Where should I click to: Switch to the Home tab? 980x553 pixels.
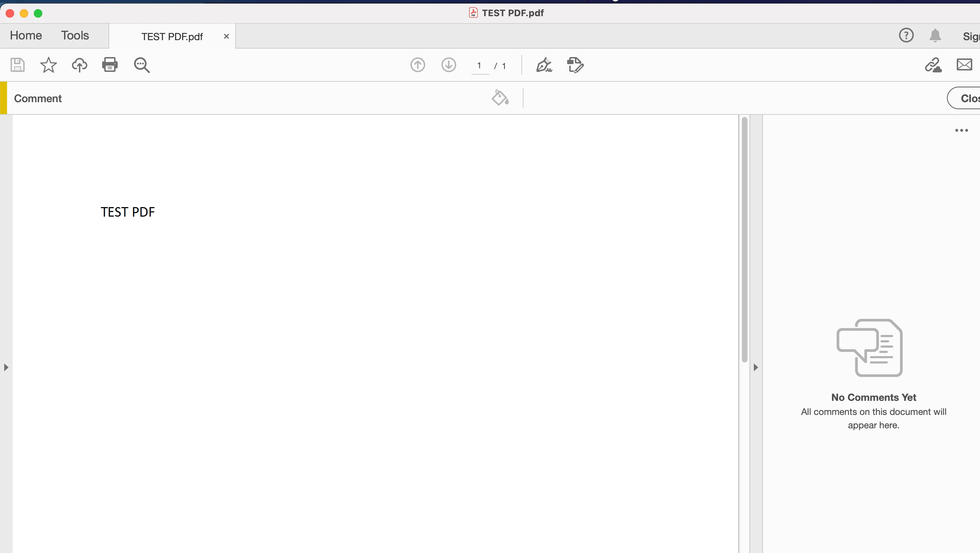pos(26,35)
